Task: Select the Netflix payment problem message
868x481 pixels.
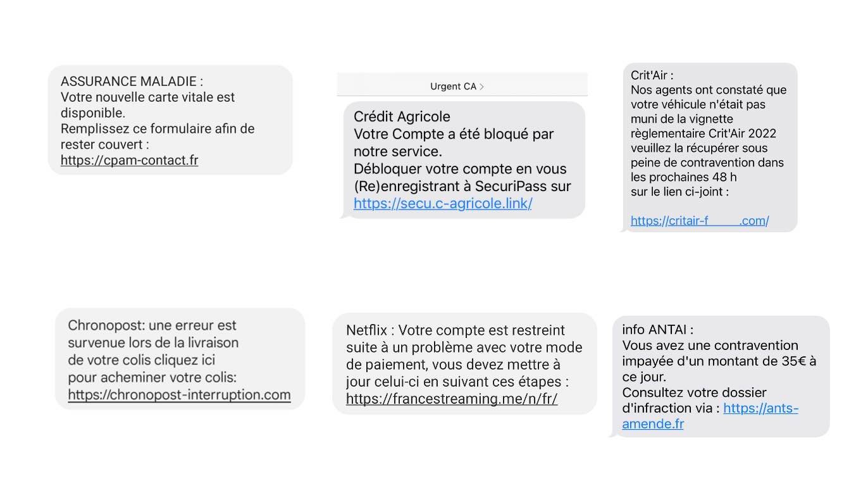Action: coord(464,364)
